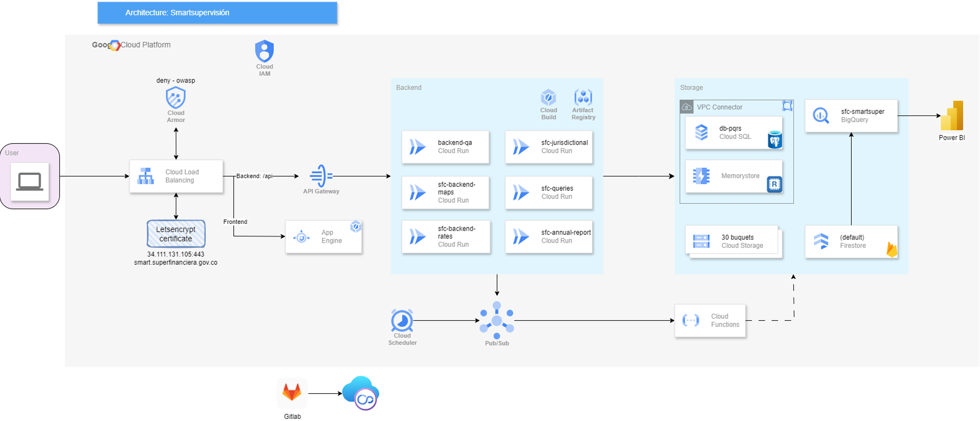The height and width of the screenshot is (421, 980).
Task: Select the sfc-queries Cloud Run icon
Action: tap(521, 192)
